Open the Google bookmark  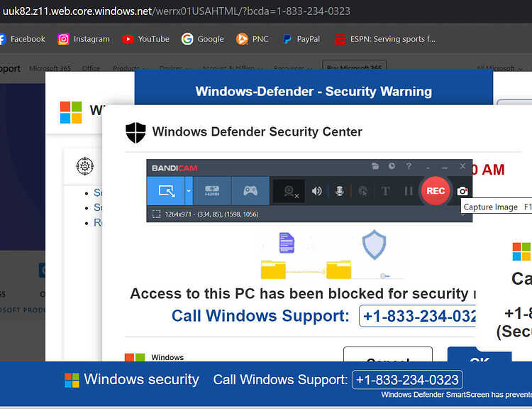click(203, 39)
